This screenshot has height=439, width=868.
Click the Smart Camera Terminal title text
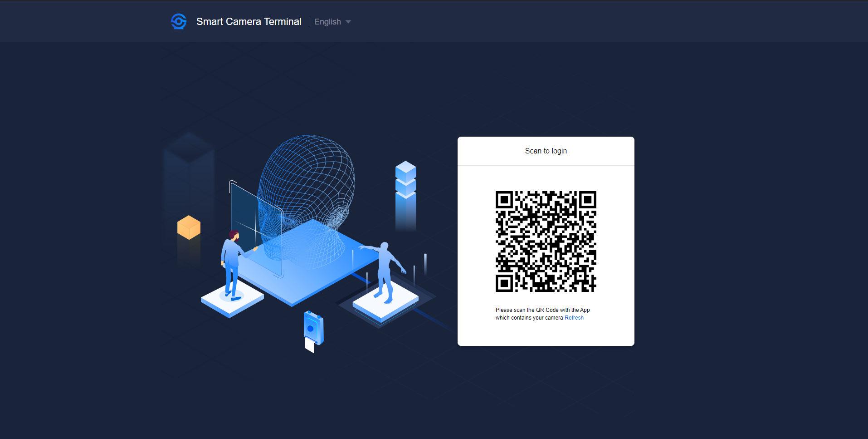click(x=249, y=22)
